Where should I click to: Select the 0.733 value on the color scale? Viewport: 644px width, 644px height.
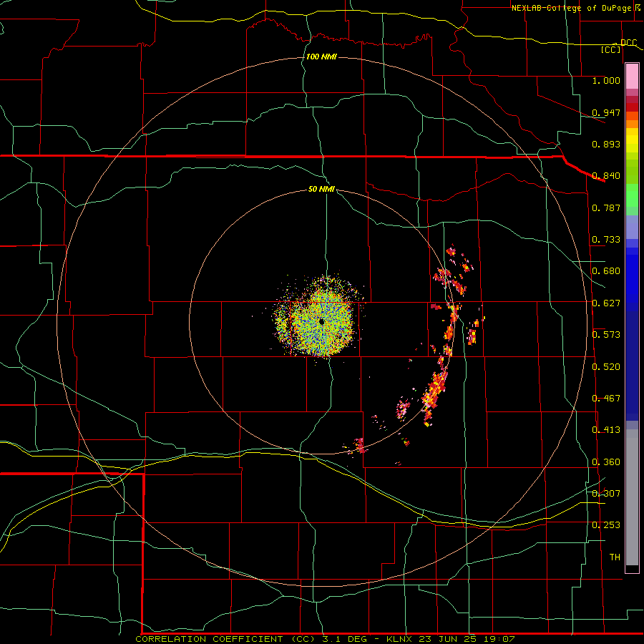[606, 240]
